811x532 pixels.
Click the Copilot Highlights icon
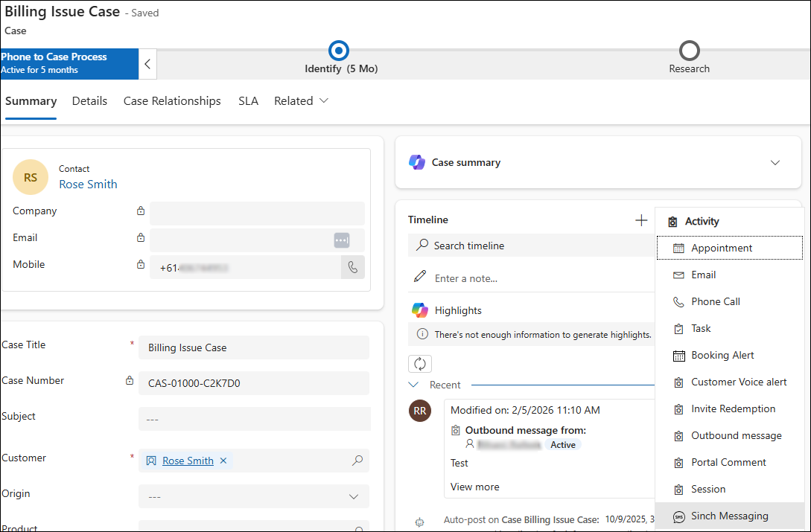(420, 310)
